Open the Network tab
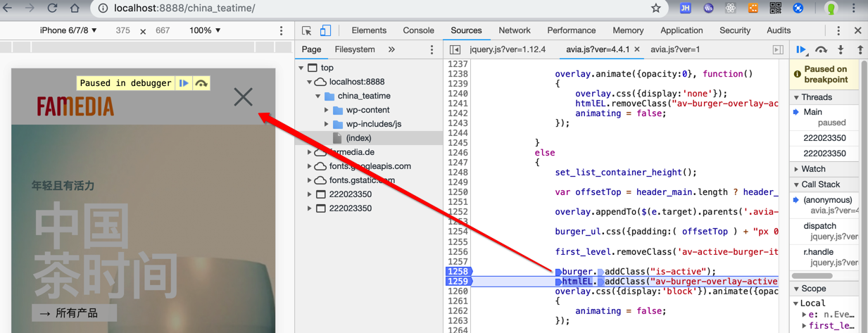 pyautogui.click(x=515, y=31)
